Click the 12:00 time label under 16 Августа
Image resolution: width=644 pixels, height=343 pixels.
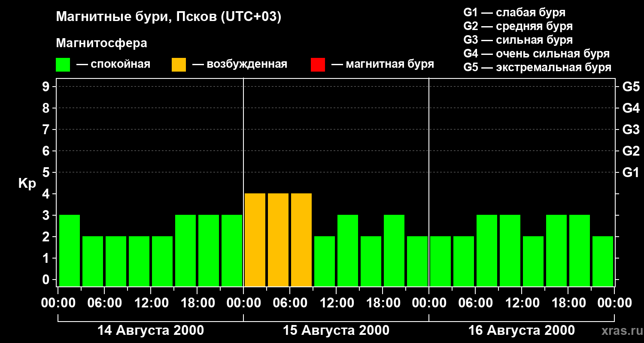tap(522, 303)
